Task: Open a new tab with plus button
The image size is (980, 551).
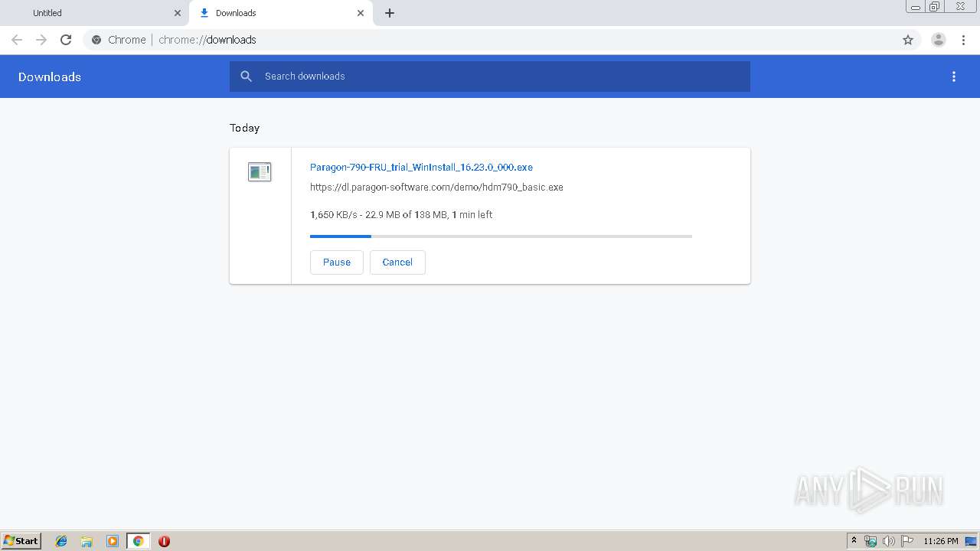Action: pos(390,13)
